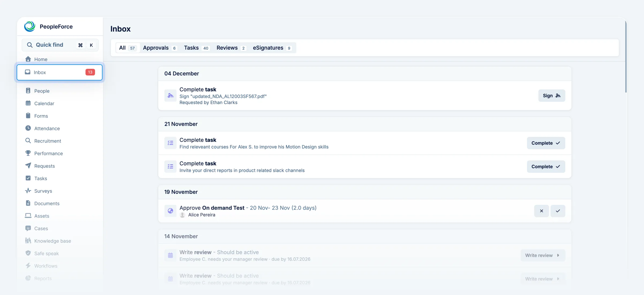The height and width of the screenshot is (295, 644).
Task: Open Performance trophy icon in sidebar
Action: pos(28,153)
